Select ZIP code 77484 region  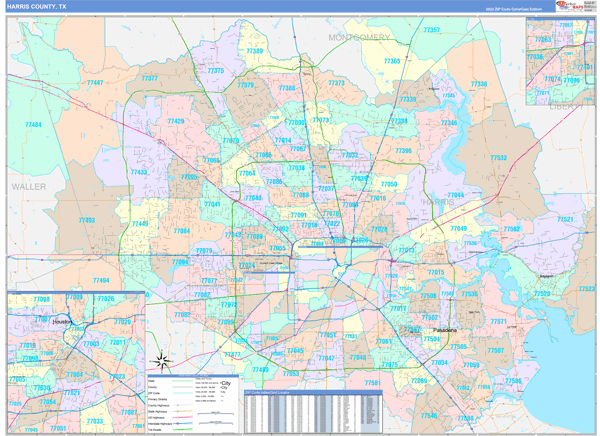(x=35, y=125)
